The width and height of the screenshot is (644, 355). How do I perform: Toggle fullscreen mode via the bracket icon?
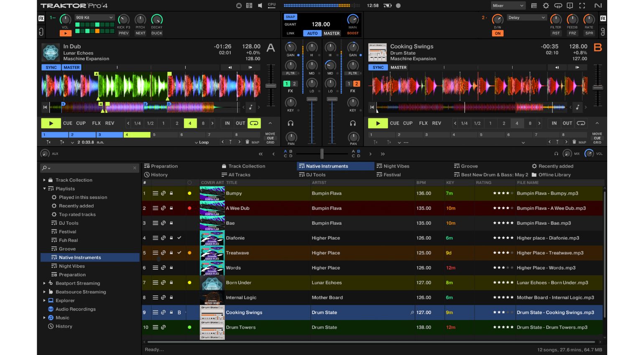tap(582, 5)
